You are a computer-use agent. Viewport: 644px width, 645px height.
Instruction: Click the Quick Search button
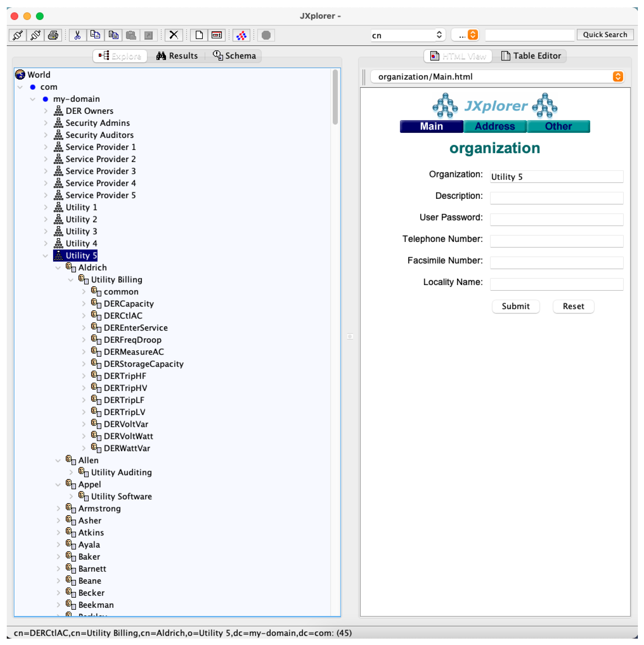pos(605,35)
